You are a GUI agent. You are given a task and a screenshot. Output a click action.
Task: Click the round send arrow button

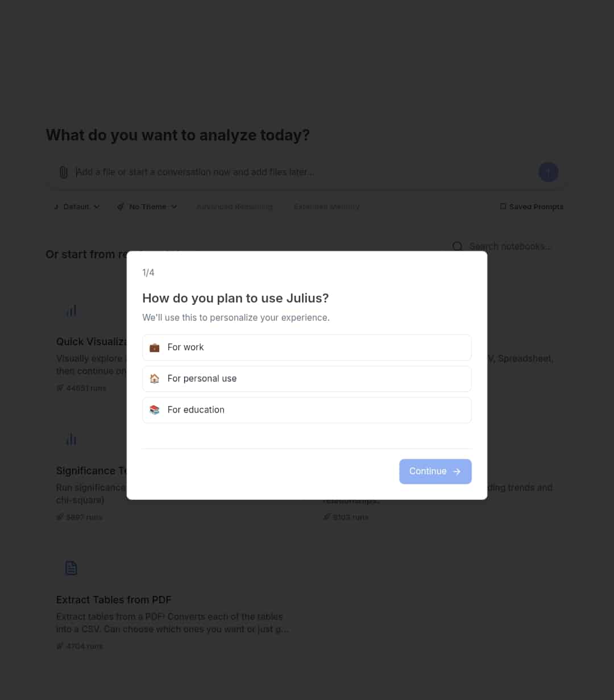click(x=548, y=172)
